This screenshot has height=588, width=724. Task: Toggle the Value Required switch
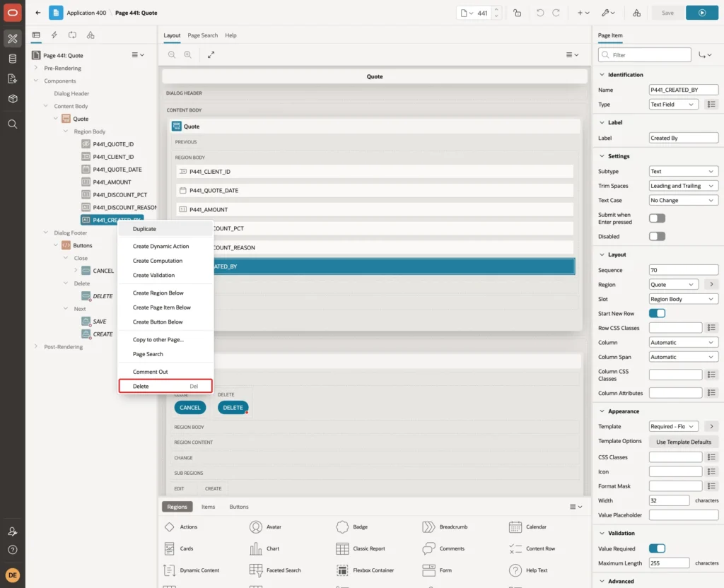tap(657, 548)
